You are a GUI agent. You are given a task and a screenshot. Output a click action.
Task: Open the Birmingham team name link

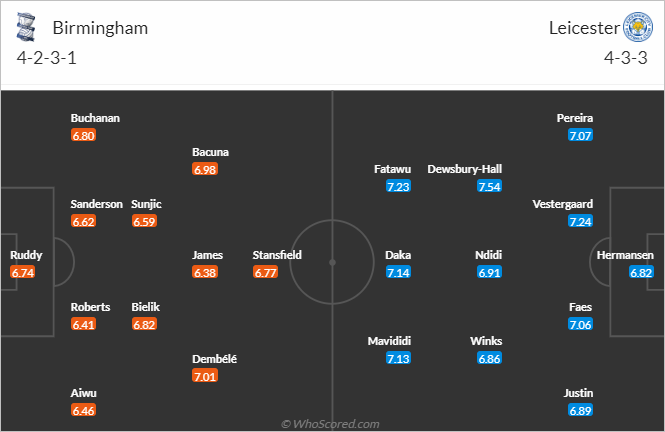[x=100, y=28]
